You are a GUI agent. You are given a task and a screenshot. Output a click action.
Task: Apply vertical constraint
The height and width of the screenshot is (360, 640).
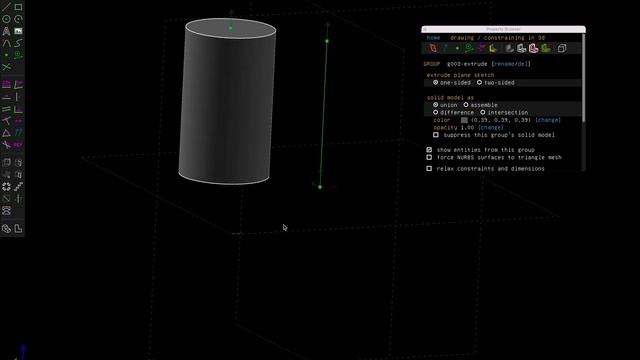coord(18,97)
